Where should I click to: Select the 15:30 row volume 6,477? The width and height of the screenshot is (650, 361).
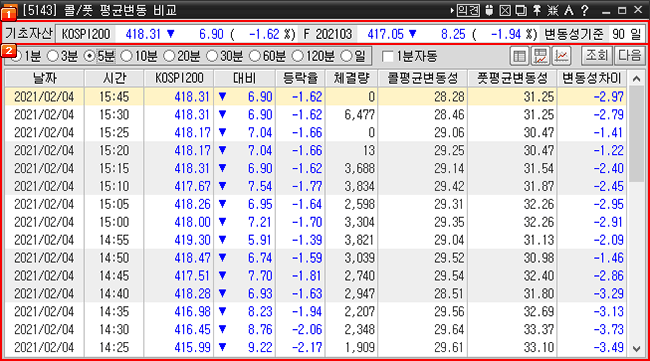(359, 115)
